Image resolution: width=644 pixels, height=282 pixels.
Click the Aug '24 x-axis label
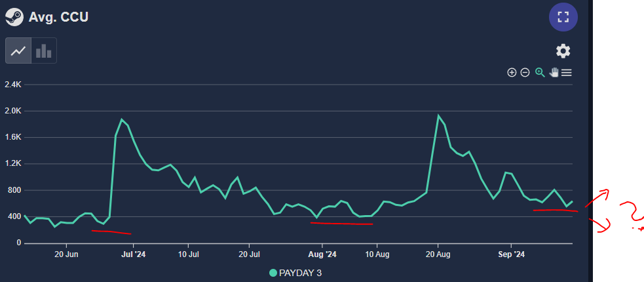tap(322, 254)
